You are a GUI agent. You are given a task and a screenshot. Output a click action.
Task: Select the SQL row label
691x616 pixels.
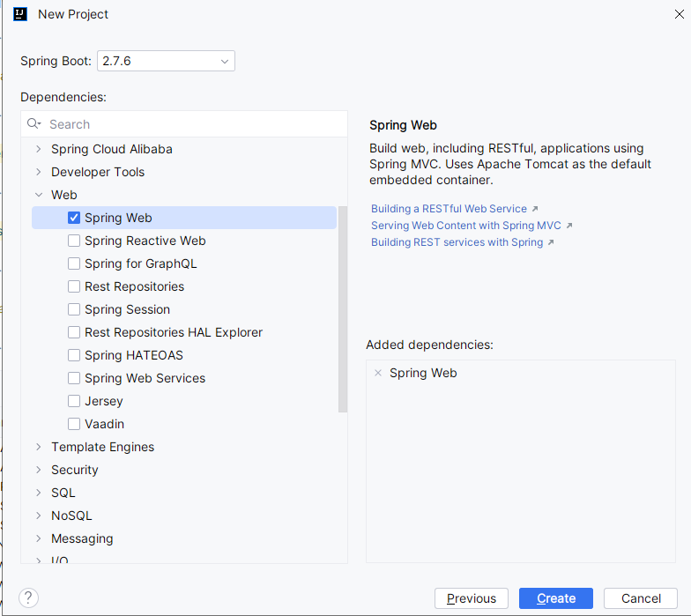[x=63, y=493]
